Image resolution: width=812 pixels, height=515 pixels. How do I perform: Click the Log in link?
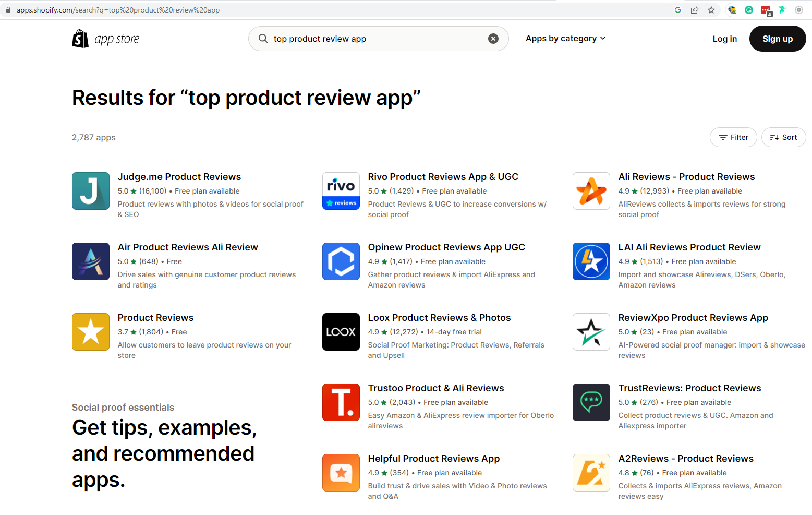tap(724, 39)
